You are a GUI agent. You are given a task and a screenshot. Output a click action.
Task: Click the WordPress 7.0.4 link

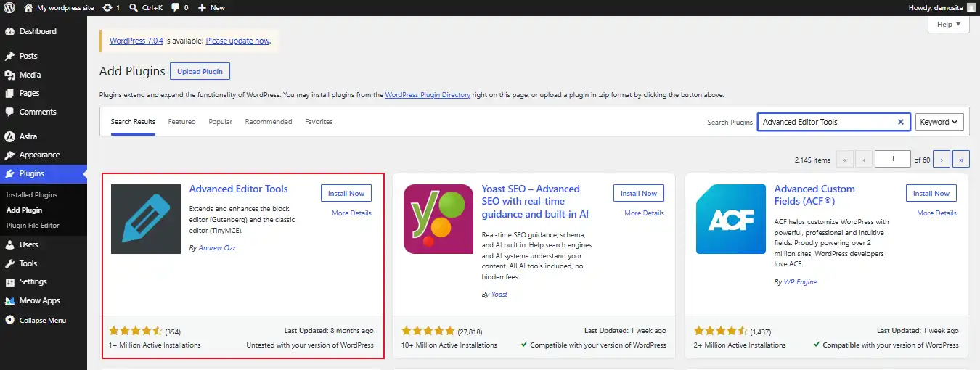(x=136, y=41)
